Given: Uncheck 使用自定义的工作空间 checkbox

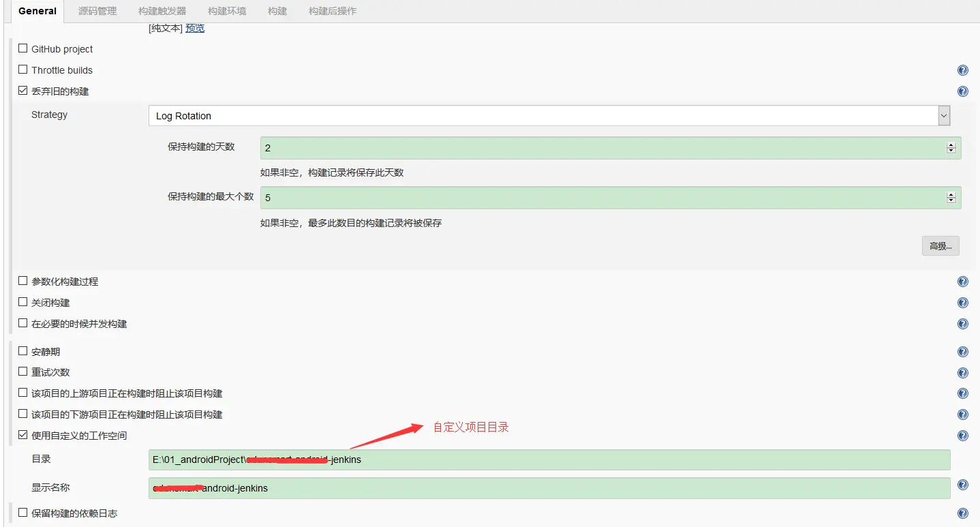Looking at the screenshot, I should click(x=23, y=435).
